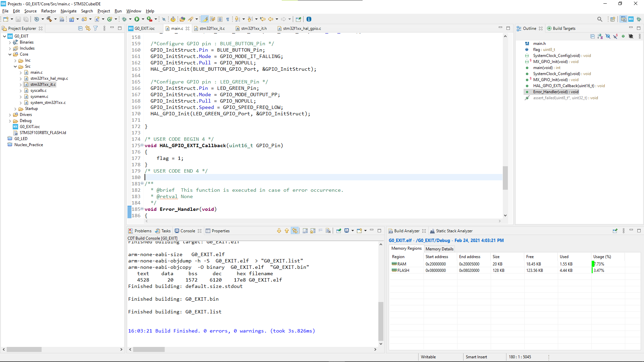Toggle Show Whitespace Characters pilcrow
644x362 pixels.
click(228, 19)
